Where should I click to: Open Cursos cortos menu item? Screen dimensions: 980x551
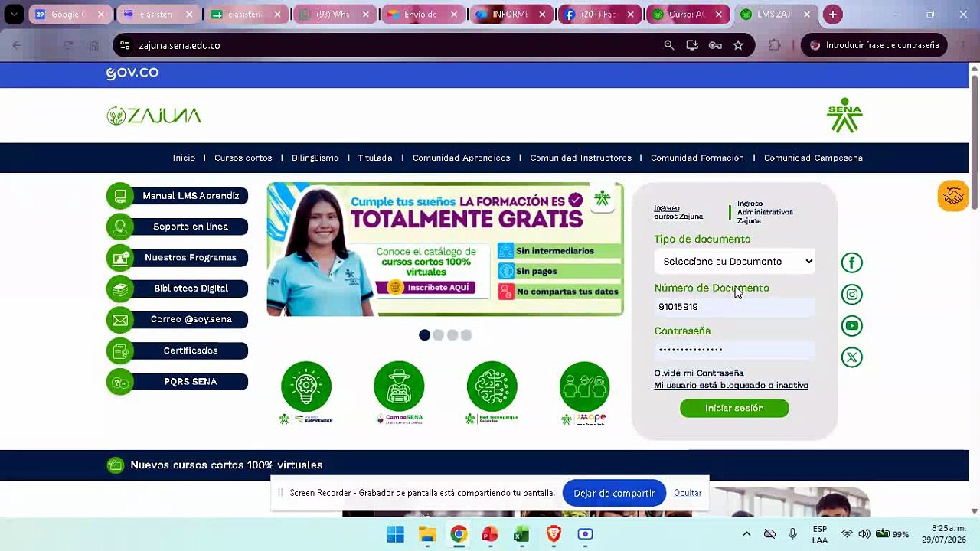point(243,158)
